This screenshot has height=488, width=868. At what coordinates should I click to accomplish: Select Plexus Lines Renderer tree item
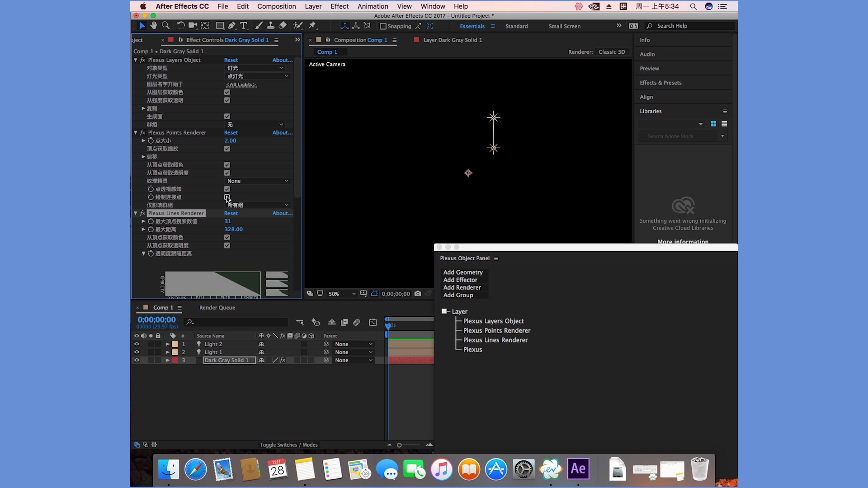(x=495, y=340)
